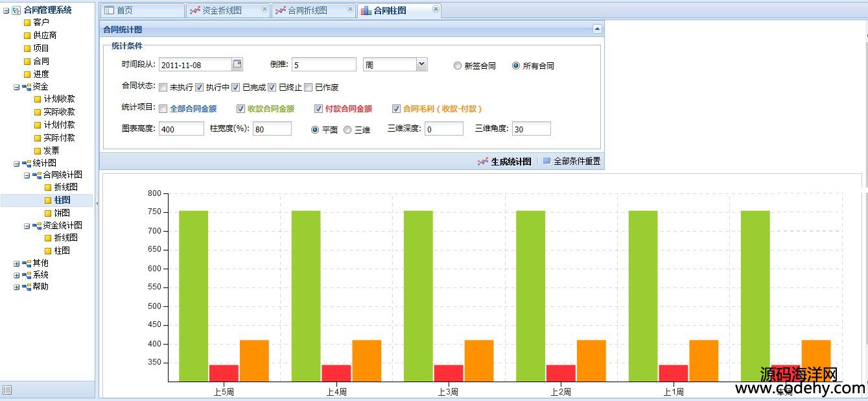Close the 资金折线图 tab using its x icon
This screenshot has height=401, width=868.
[x=264, y=9]
